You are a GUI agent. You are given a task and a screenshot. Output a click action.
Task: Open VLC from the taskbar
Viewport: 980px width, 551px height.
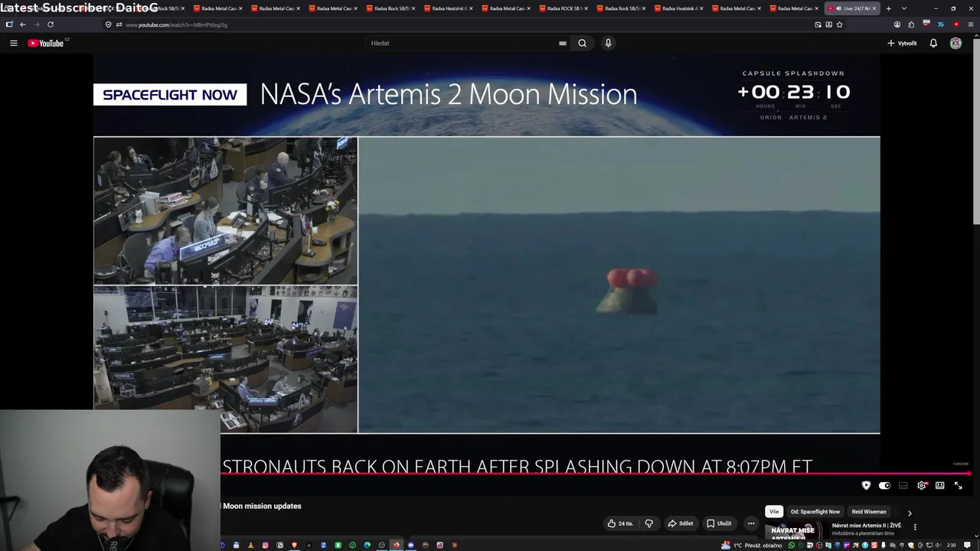[x=250, y=545]
